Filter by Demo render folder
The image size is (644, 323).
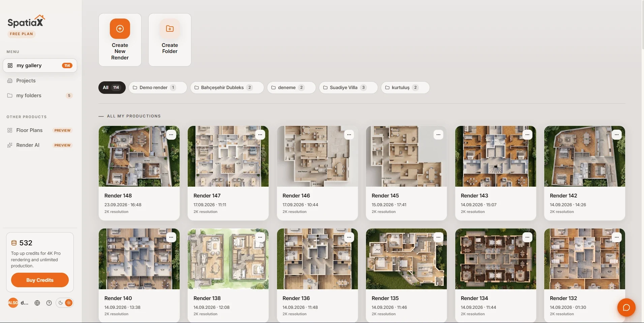(x=158, y=87)
